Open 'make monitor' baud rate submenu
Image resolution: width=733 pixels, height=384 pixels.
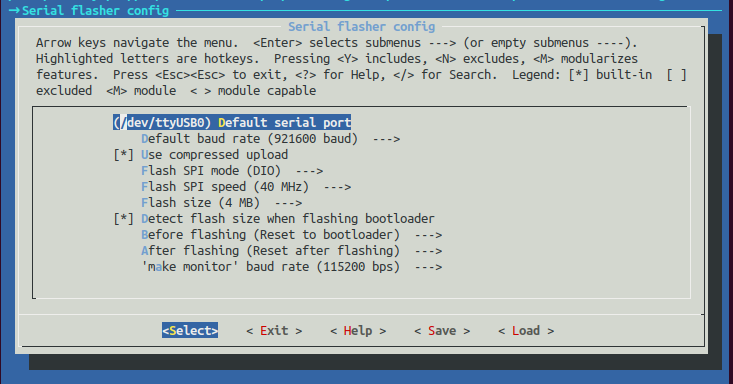[292, 267]
